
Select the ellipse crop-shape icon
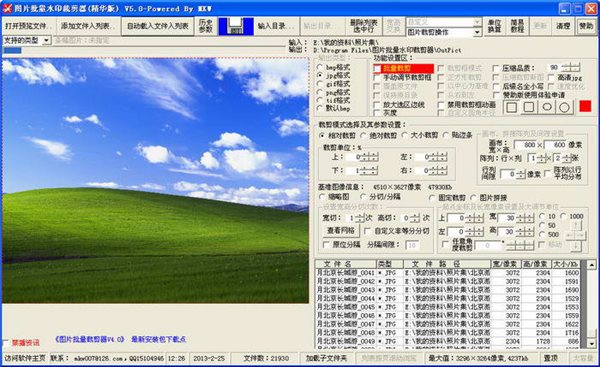(x=547, y=107)
